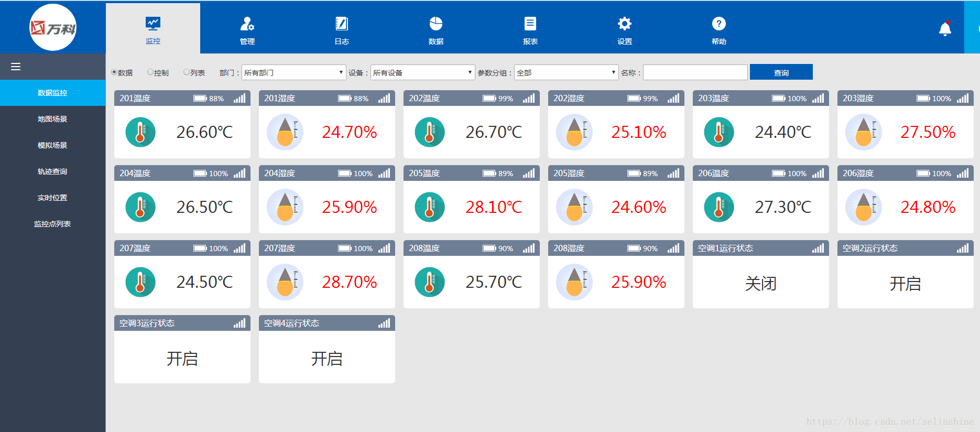
Task: Click the 204湿度 humidity drop icon
Action: click(285, 207)
